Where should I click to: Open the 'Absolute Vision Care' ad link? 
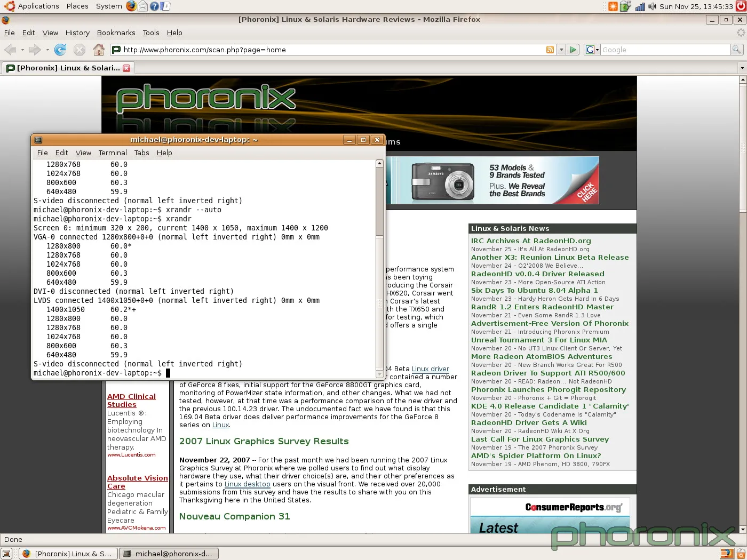pyautogui.click(x=138, y=482)
